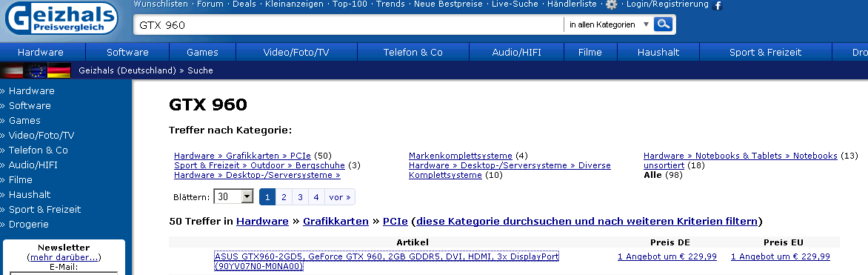Click newsletter 'mehr darüber...' link

[64, 257]
